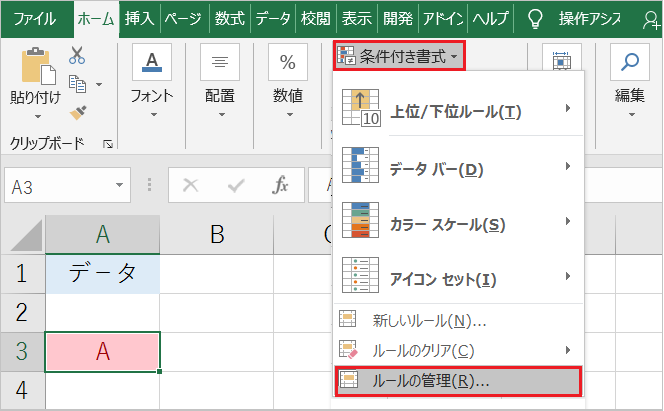This screenshot has height=411, width=664.
Task: Expand the 貼り付け dropdown arrow
Action: (38, 116)
